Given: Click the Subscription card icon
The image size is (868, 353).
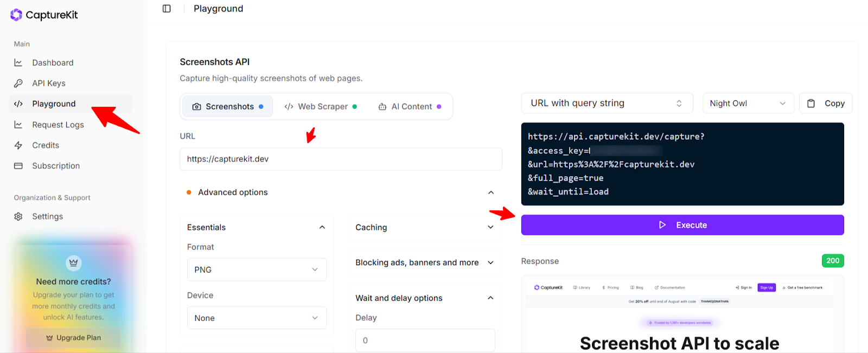Looking at the screenshot, I should 18,166.
